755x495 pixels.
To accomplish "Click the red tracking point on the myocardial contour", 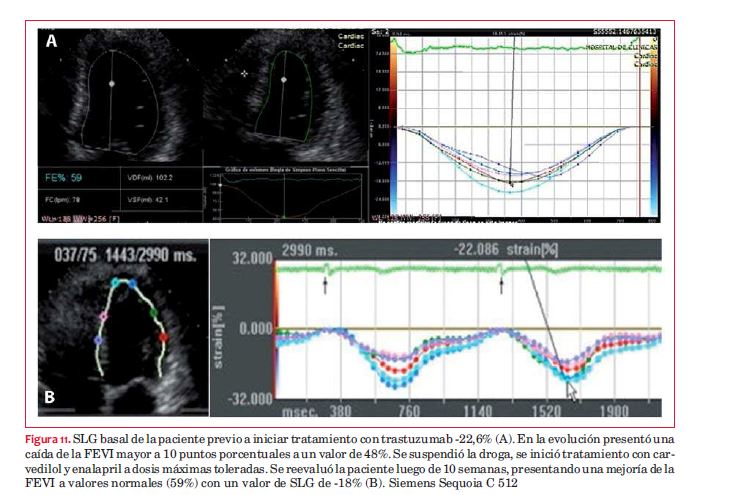I will pos(165,339).
